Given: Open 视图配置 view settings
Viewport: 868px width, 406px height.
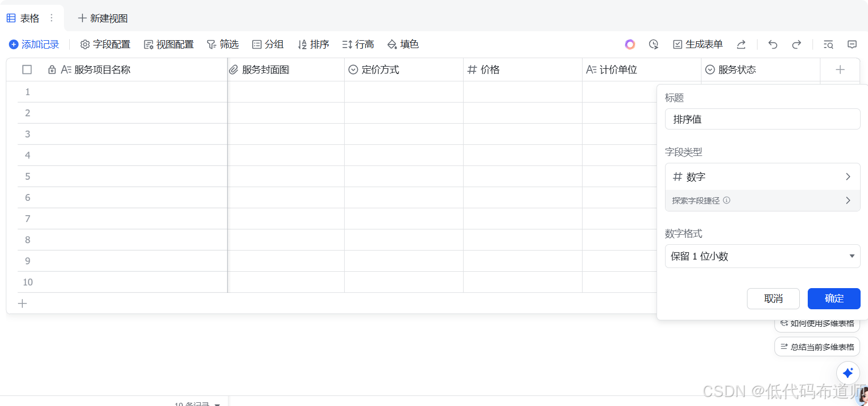Looking at the screenshot, I should [x=169, y=44].
